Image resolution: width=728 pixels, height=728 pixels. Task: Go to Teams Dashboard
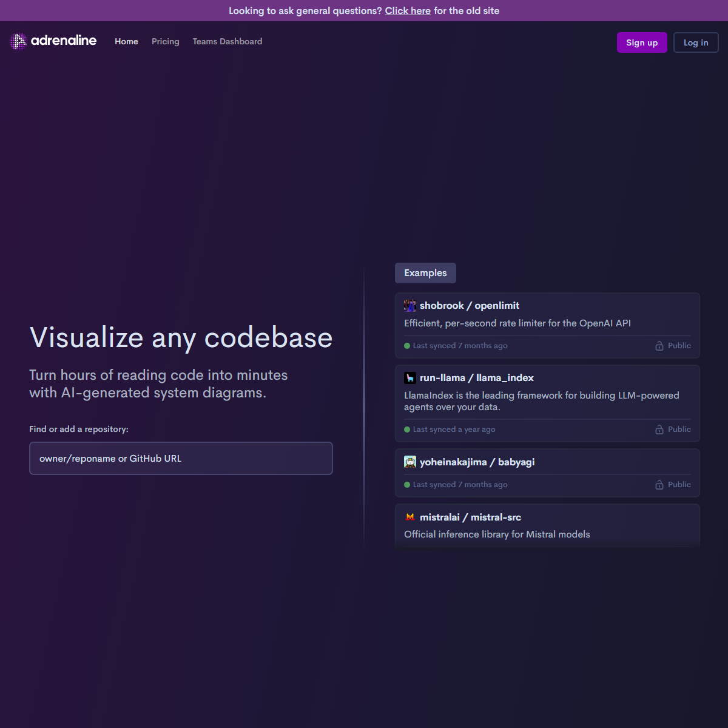227,41
